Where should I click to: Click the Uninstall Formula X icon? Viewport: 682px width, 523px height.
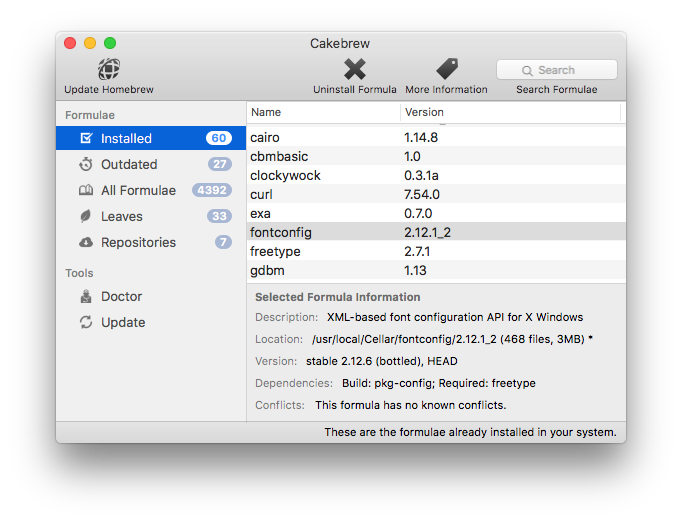(x=354, y=69)
